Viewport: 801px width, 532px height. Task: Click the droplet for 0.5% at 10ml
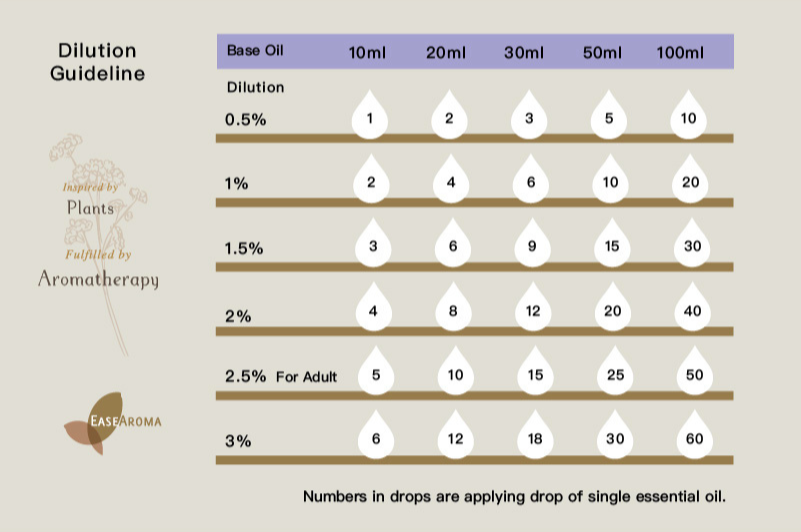(x=370, y=119)
